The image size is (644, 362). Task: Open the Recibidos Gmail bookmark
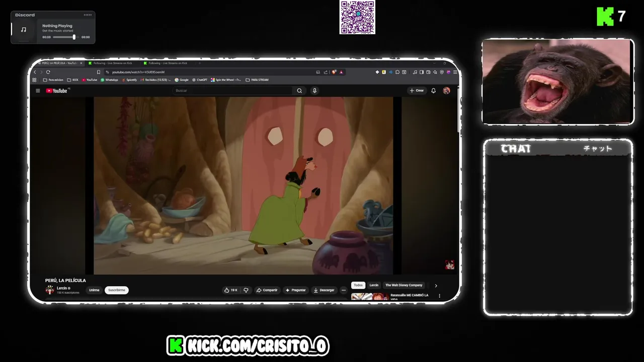(x=155, y=80)
